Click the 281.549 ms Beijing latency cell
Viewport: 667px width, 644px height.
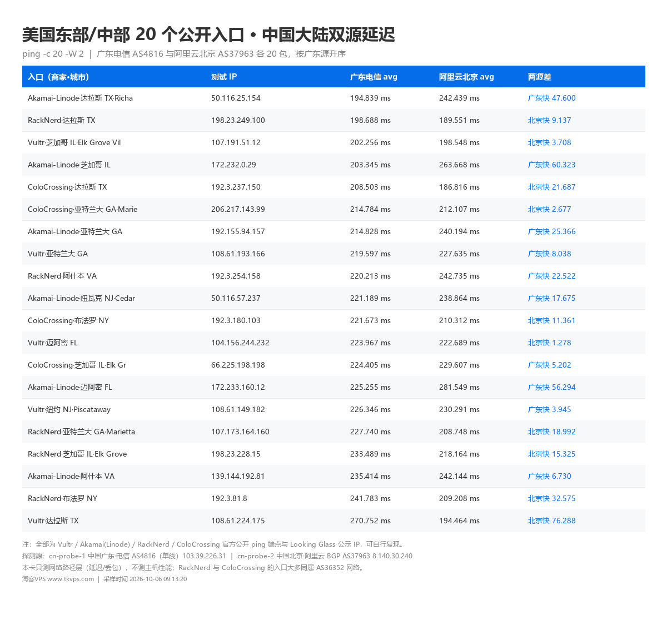(459, 387)
